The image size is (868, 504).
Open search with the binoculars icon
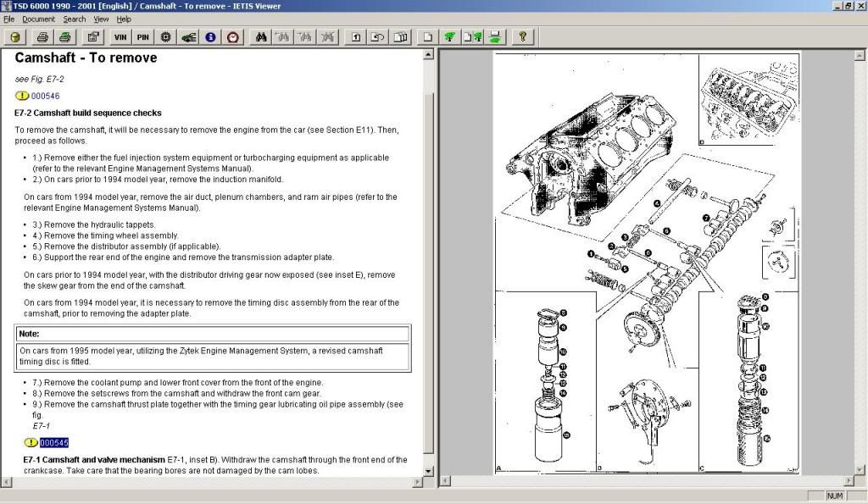point(262,37)
